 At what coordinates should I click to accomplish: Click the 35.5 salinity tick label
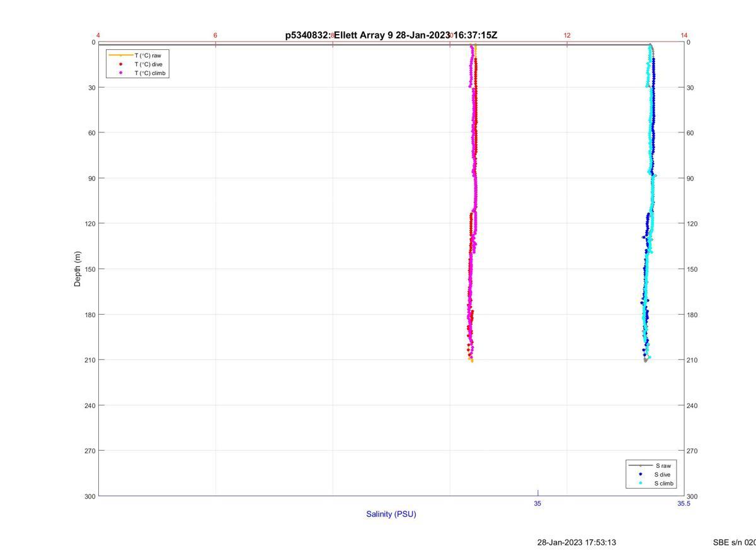click(684, 503)
